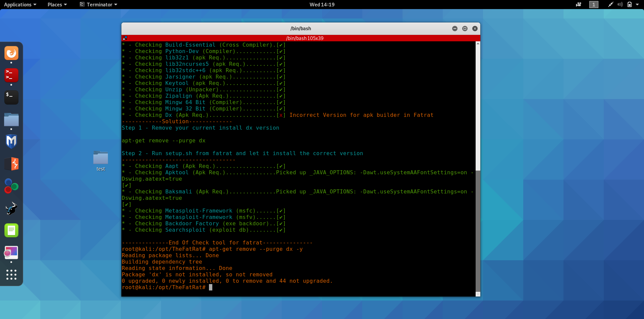Show the application grid launcher
Screen dimensions: 644x319
point(11,275)
